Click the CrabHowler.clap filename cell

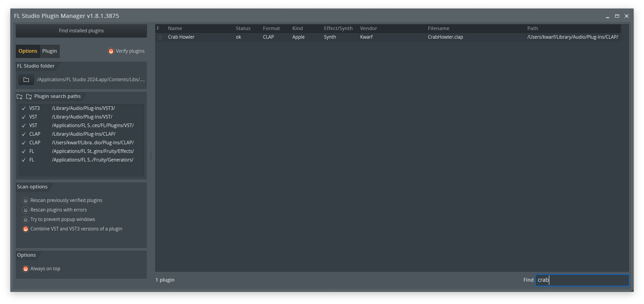445,37
